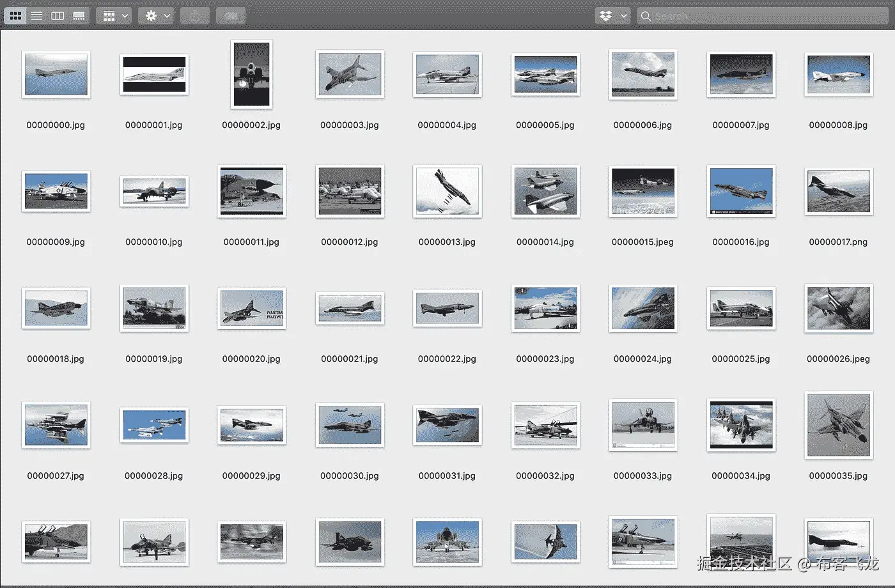Viewport: 895px width, 588px height.
Task: Select thumbnail of 00000023.jpg
Action: pyautogui.click(x=545, y=308)
